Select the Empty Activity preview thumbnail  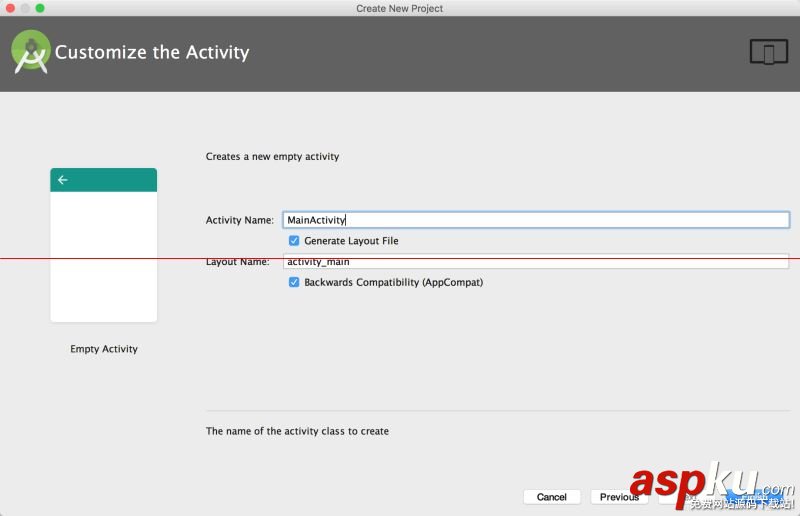[x=104, y=245]
